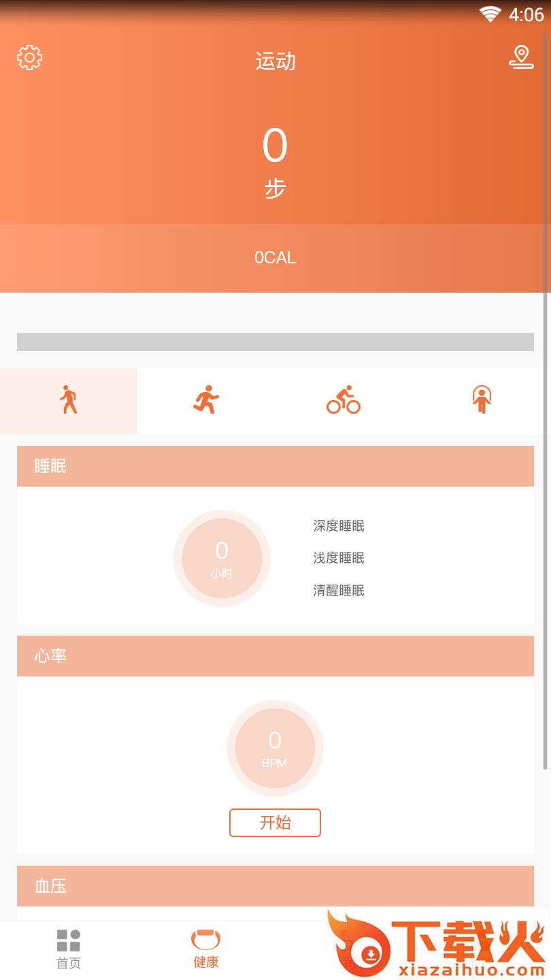This screenshot has height=980, width=551.
Task: Open the settings gear icon
Action: point(29,58)
